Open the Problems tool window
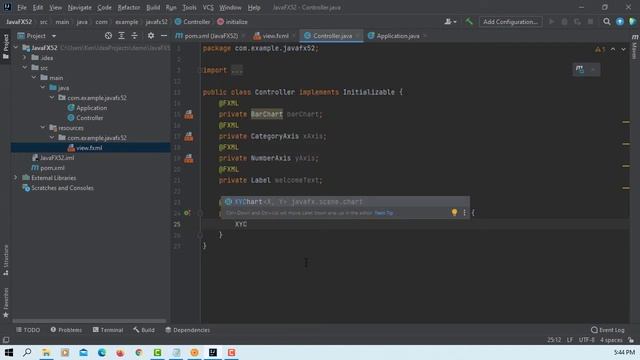Screen dimensions: 640x360 (x=66, y=330)
